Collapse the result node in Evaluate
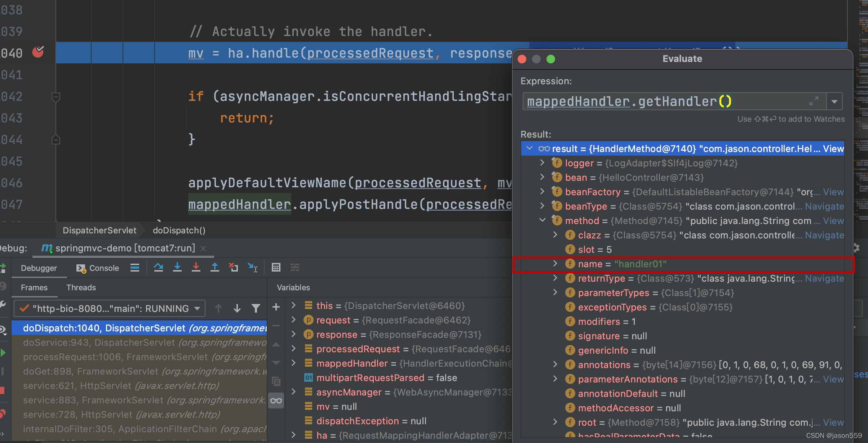This screenshot has width=868, height=443. coord(529,148)
